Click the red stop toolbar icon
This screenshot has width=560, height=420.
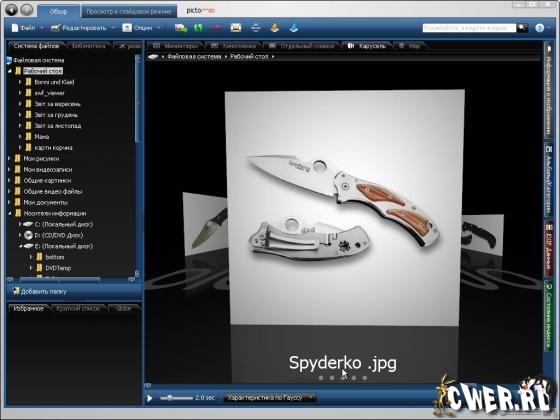coord(217,28)
